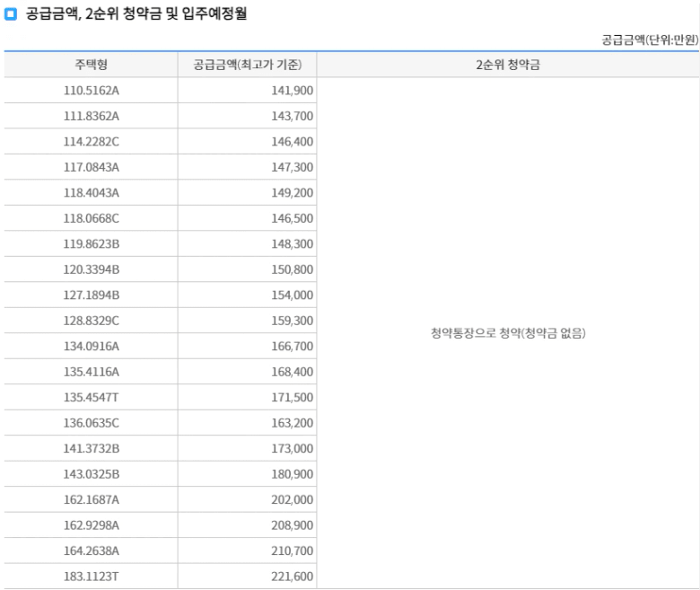
Task: Select housing type 183.1123T
Action: pyautogui.click(x=91, y=577)
